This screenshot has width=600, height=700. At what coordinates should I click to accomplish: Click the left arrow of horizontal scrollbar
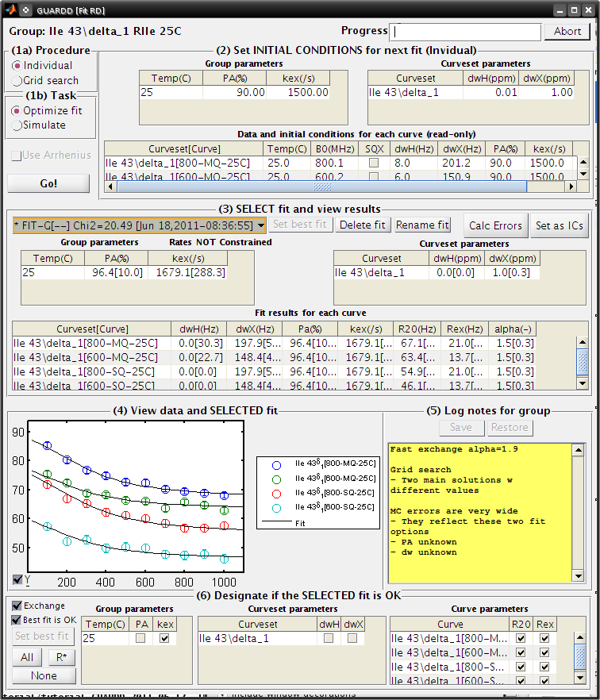coord(110,187)
